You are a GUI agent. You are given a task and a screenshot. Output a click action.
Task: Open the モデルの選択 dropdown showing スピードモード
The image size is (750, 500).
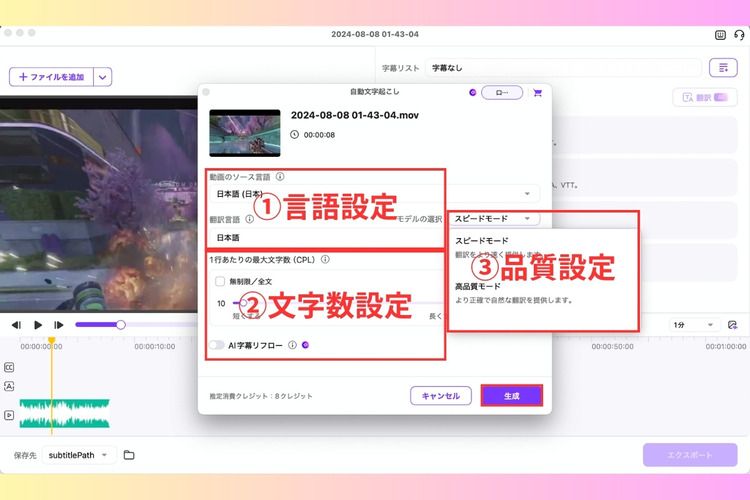click(x=495, y=219)
